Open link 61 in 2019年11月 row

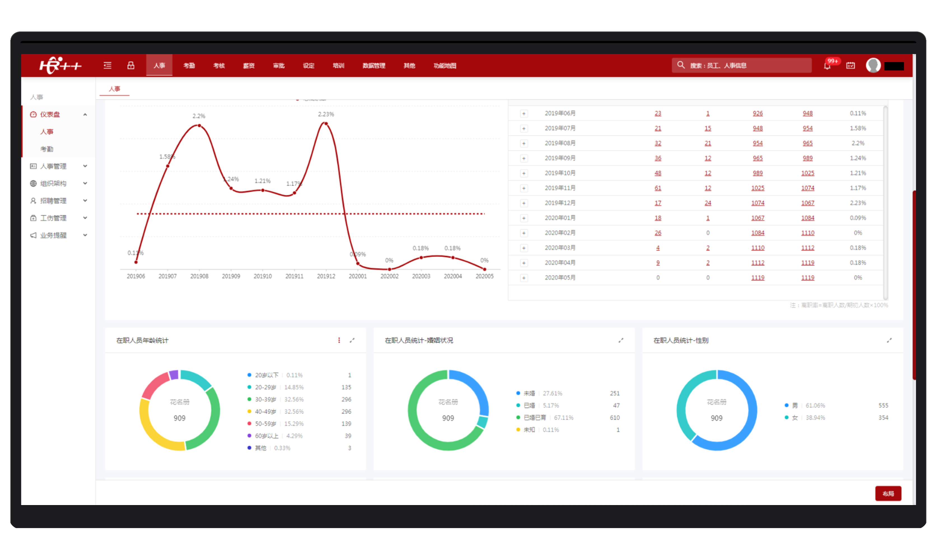click(658, 188)
